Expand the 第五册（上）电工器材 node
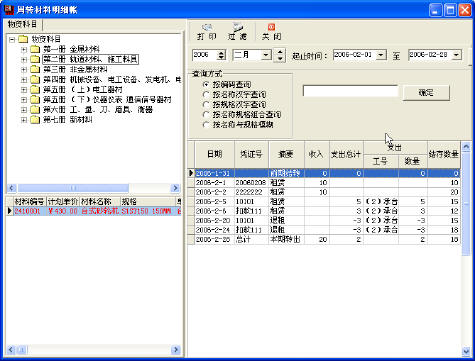 [x=24, y=90]
